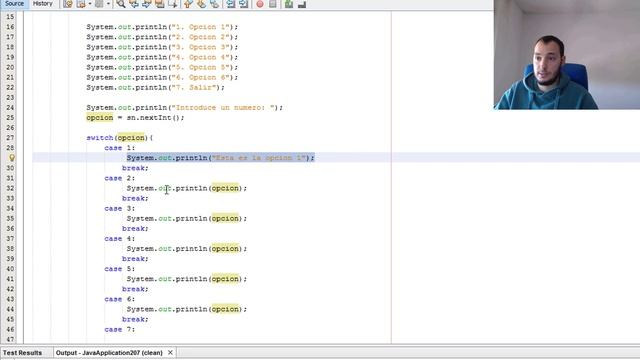Open the dropdown arrow beside the Back icon

coord(90,4)
